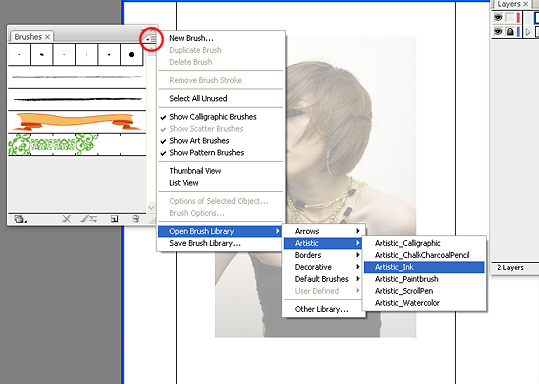Expand the Artistic brush library submenu
This screenshot has height=384, width=539.
tap(322, 243)
